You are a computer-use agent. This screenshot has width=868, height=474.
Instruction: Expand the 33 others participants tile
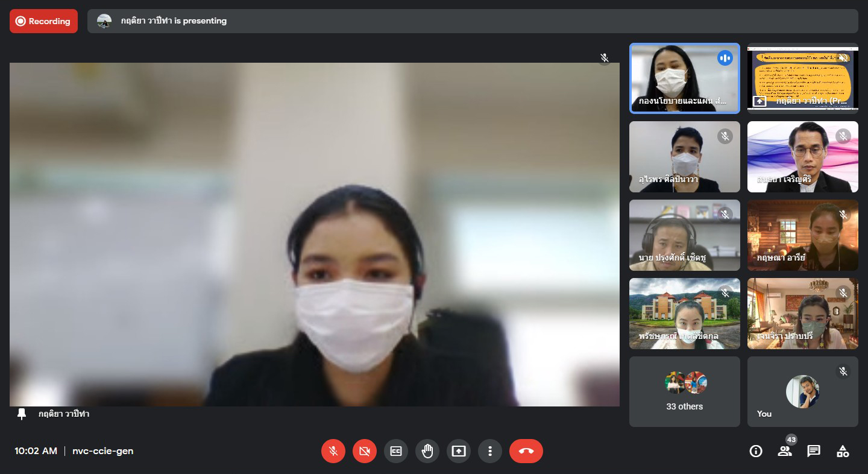pos(684,391)
